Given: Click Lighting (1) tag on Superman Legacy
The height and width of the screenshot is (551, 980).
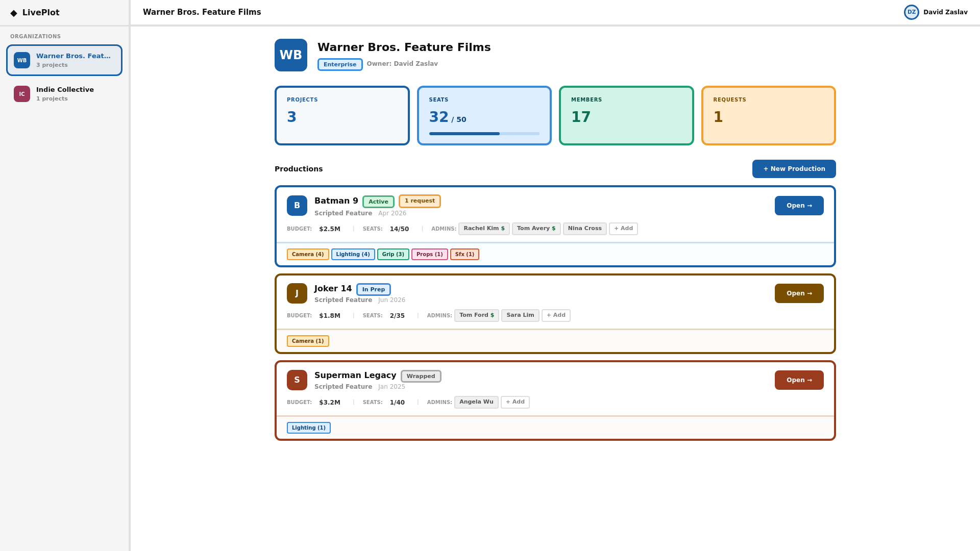Looking at the screenshot, I should point(309,428).
